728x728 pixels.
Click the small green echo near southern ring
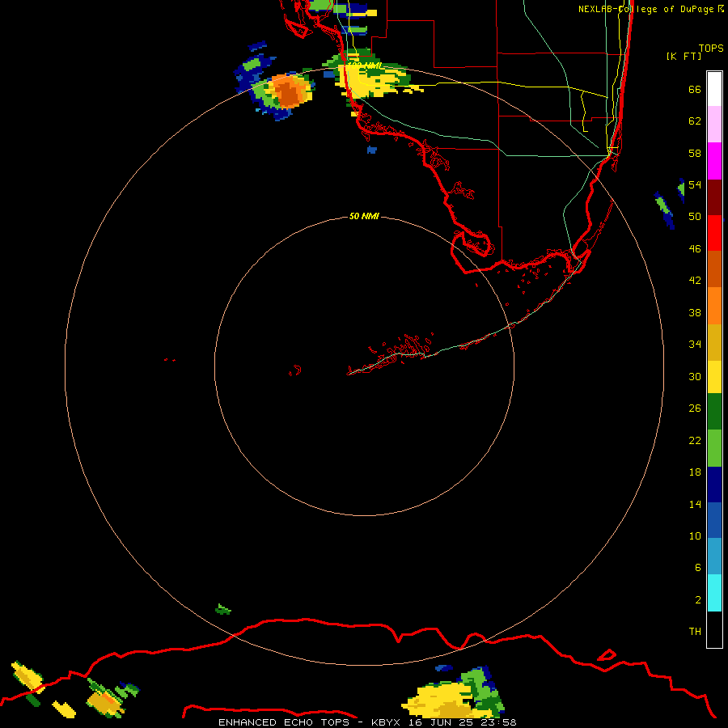click(x=223, y=609)
